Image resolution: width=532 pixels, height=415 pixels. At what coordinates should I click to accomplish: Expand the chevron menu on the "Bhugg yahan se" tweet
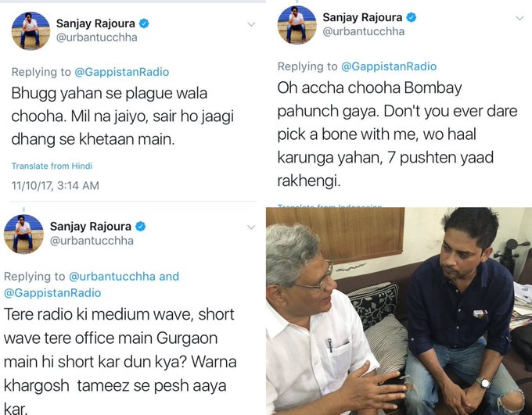(251, 24)
